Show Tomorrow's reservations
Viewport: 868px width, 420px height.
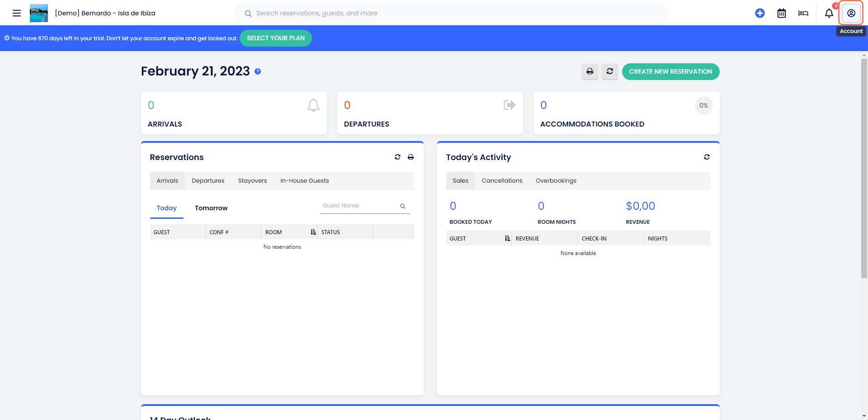pos(211,208)
